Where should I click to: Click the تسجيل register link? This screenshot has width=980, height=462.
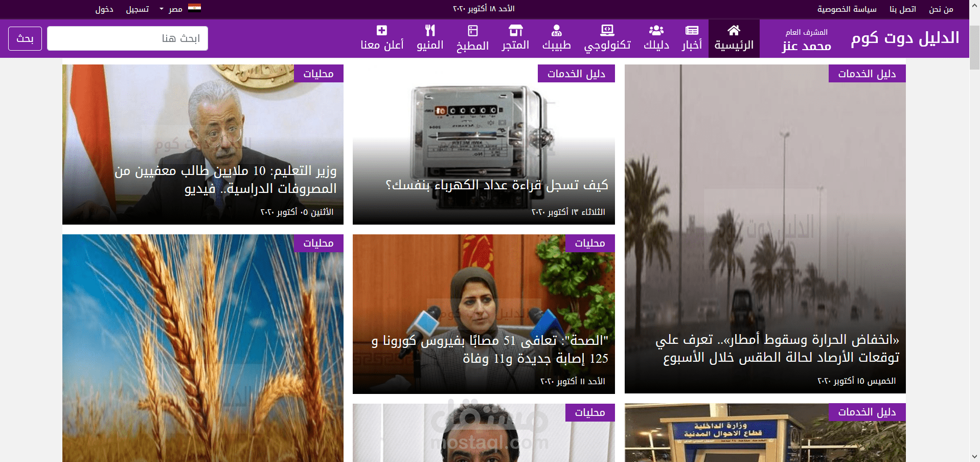pyautogui.click(x=138, y=9)
